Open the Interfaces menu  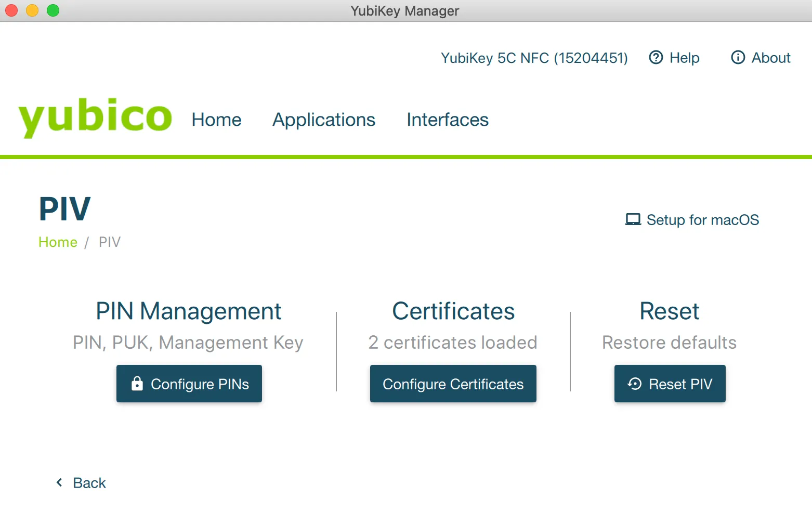point(447,120)
